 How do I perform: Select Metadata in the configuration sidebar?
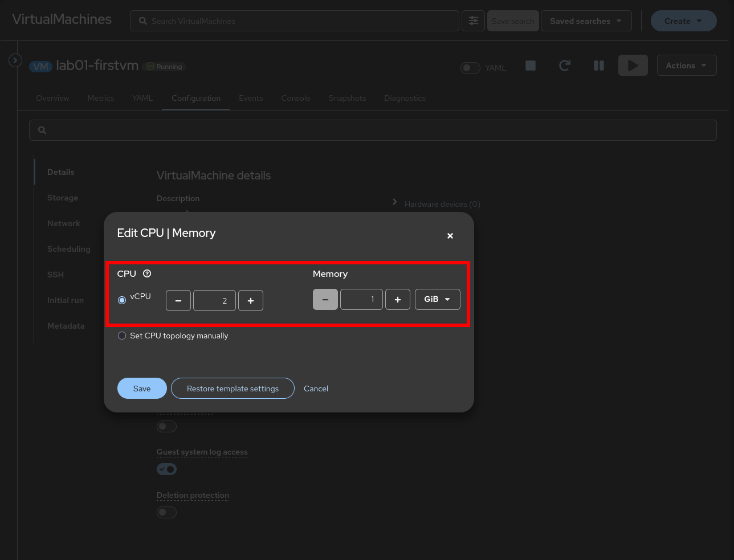click(x=66, y=326)
